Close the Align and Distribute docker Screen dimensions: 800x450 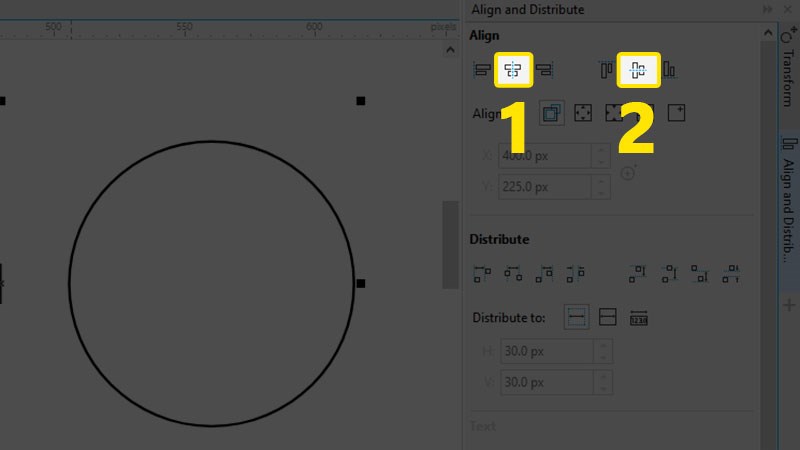point(788,10)
